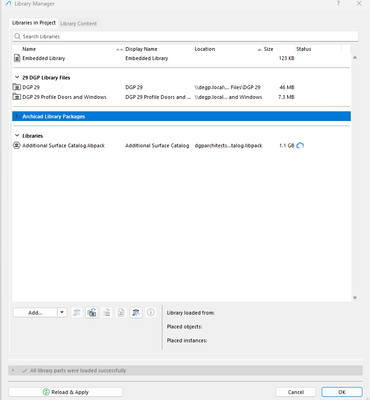Click the Name column sort arrows
This screenshot has width=370, height=400.
point(119,49)
